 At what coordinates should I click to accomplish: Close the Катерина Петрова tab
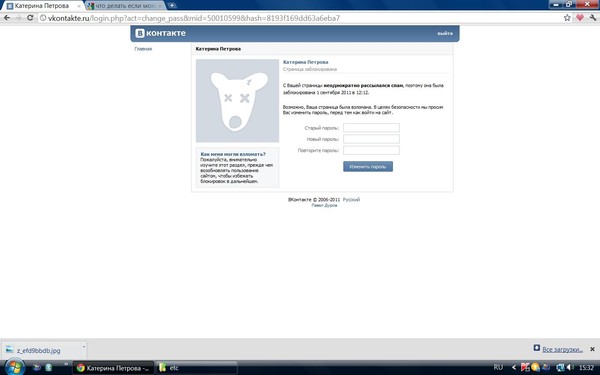point(79,6)
